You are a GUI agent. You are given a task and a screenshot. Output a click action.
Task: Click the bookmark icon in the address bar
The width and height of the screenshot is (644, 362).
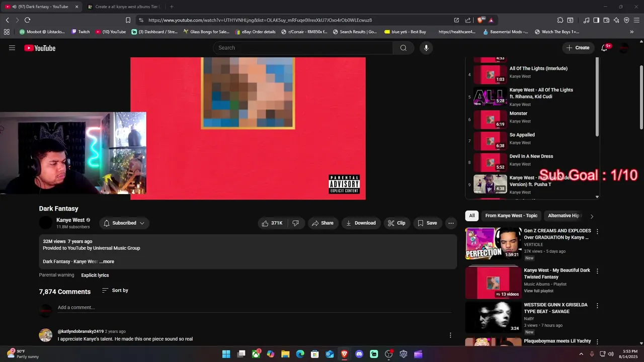(128, 20)
